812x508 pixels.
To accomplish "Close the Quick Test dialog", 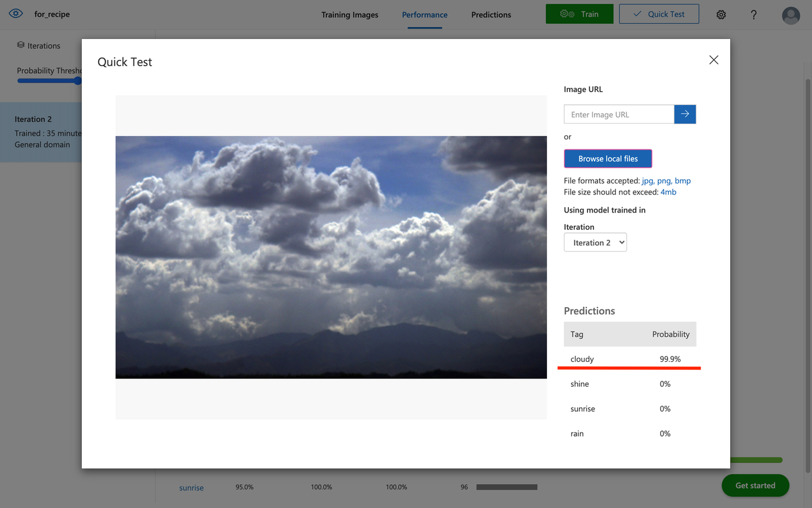I will click(713, 60).
